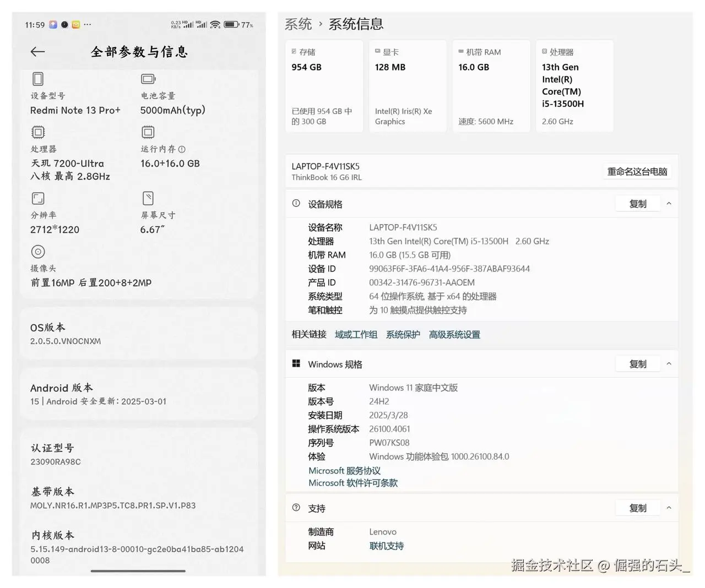The image size is (705, 588).
Task: Open the 机带 RAM 16.0 GB card
Action: pos(491,86)
